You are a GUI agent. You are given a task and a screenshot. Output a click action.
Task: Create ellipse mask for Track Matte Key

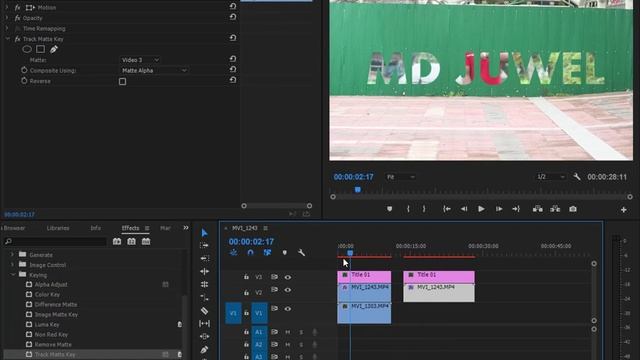[x=27, y=49]
